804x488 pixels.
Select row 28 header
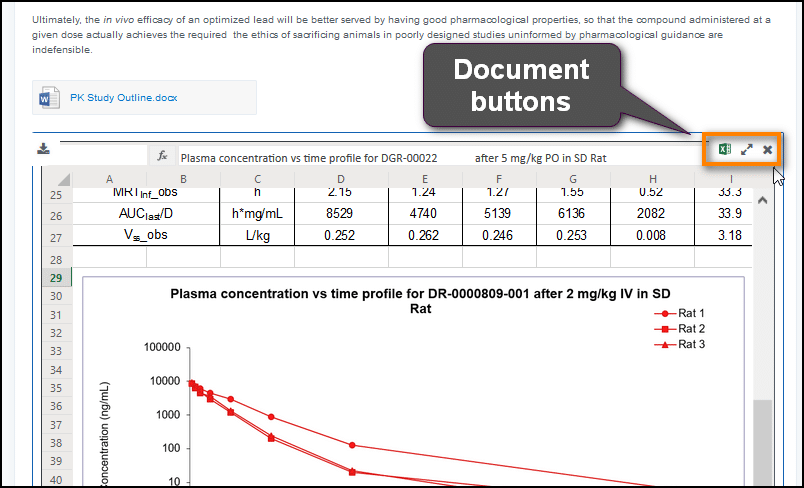pos(56,259)
